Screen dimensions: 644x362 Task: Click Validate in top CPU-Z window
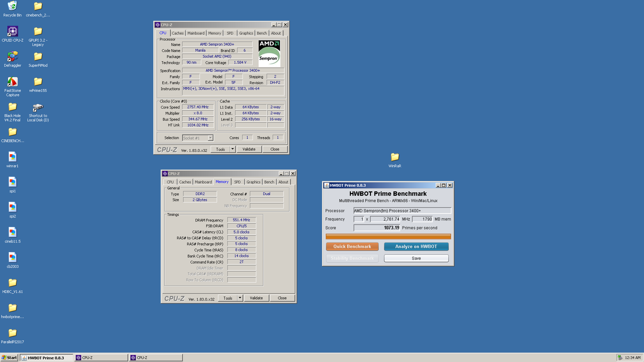pos(249,149)
